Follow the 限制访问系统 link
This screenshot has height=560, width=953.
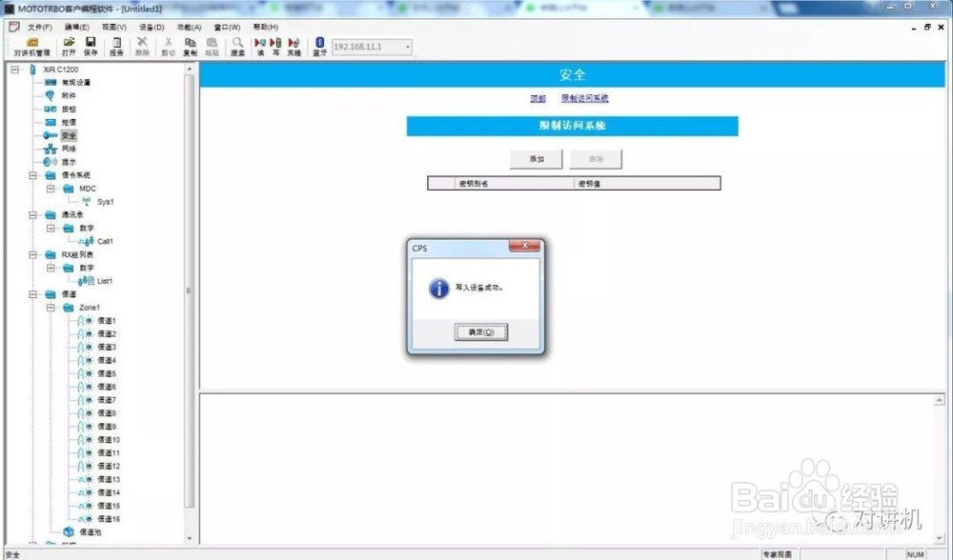click(x=585, y=98)
